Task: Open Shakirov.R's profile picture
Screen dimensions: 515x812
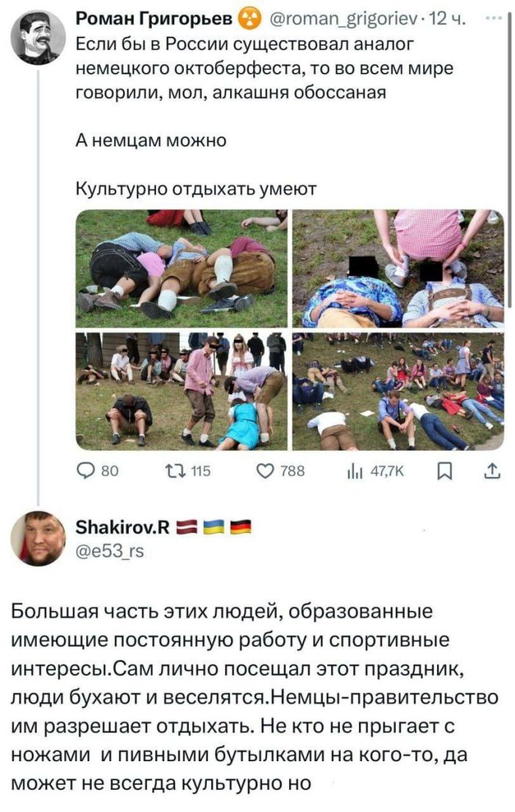Action: tap(38, 538)
